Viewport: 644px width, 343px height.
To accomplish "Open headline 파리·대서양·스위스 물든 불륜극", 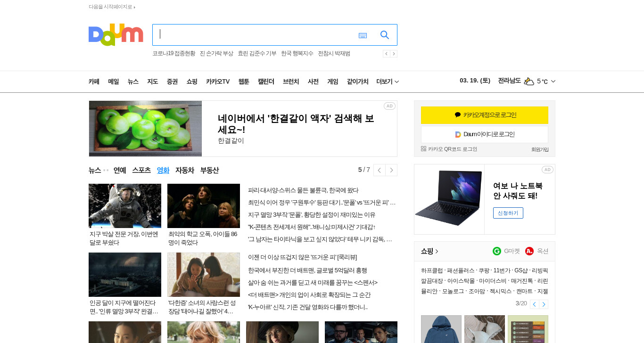I will pyautogui.click(x=303, y=190).
